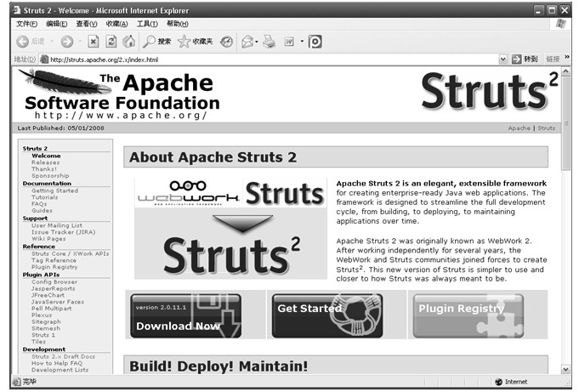Open the FAQs sidebar link
Screen dimensions: 579x392
39,204
